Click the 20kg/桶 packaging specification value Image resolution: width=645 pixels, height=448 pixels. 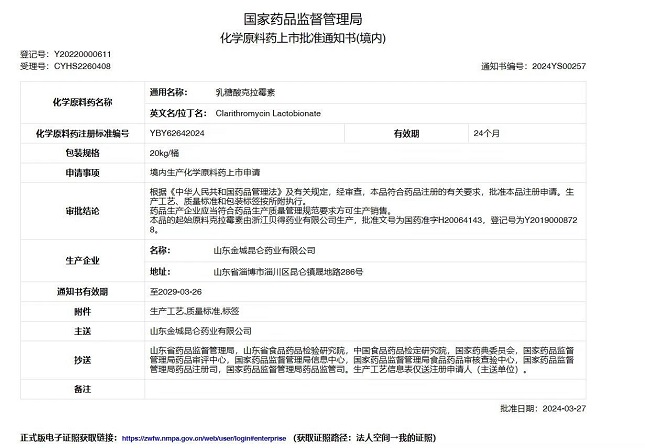click(x=166, y=153)
